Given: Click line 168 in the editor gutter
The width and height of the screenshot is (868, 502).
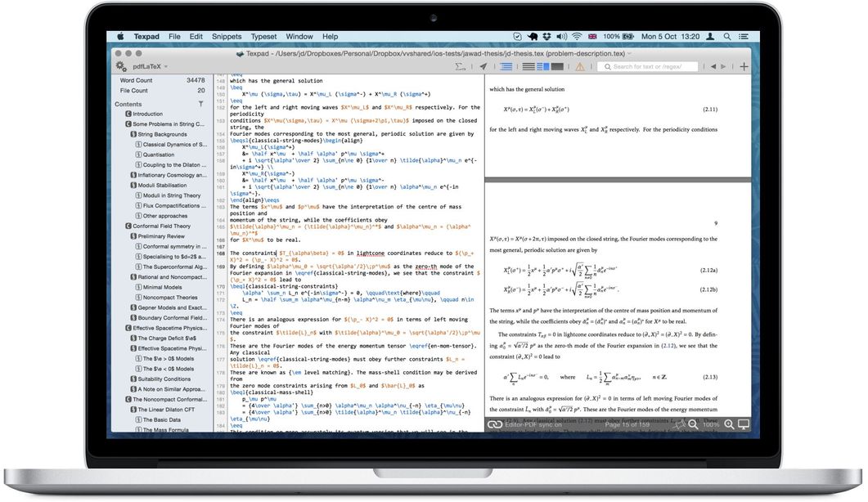Looking at the screenshot, I should (x=220, y=253).
